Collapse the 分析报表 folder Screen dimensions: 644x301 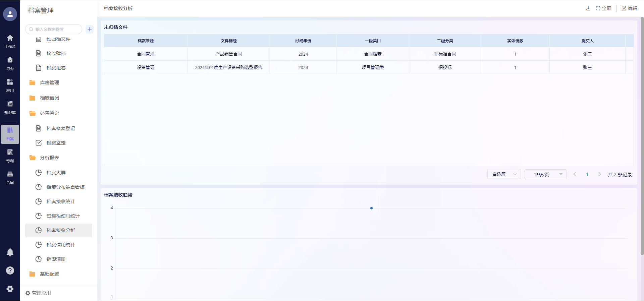tap(49, 158)
